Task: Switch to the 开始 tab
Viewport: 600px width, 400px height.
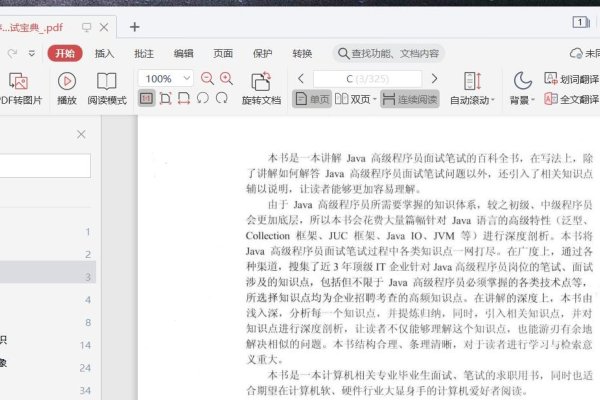Action: pyautogui.click(x=65, y=53)
